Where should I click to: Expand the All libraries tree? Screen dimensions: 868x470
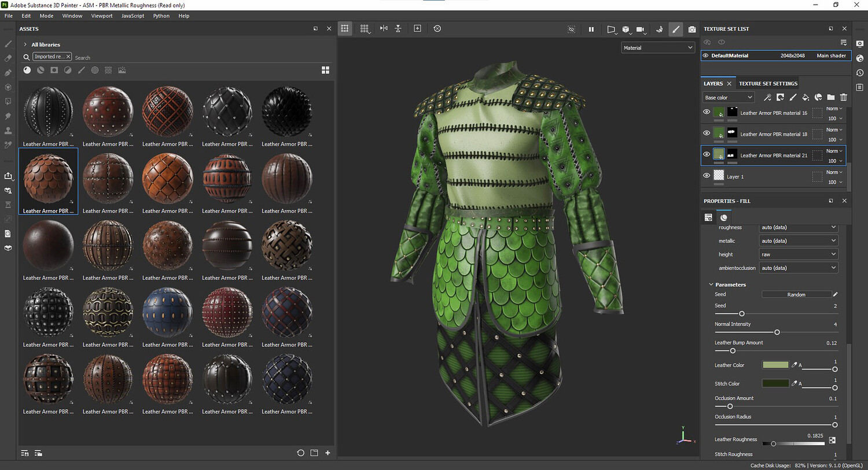pyautogui.click(x=25, y=45)
